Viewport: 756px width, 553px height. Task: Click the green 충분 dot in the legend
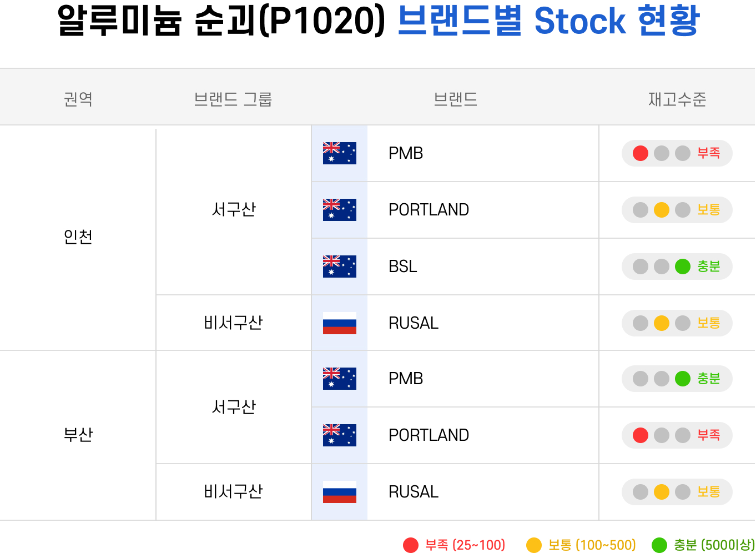(659, 545)
